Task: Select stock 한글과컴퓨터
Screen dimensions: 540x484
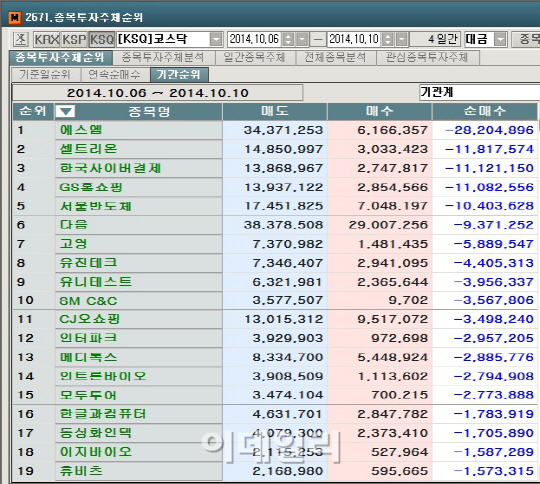Action: click(103, 414)
